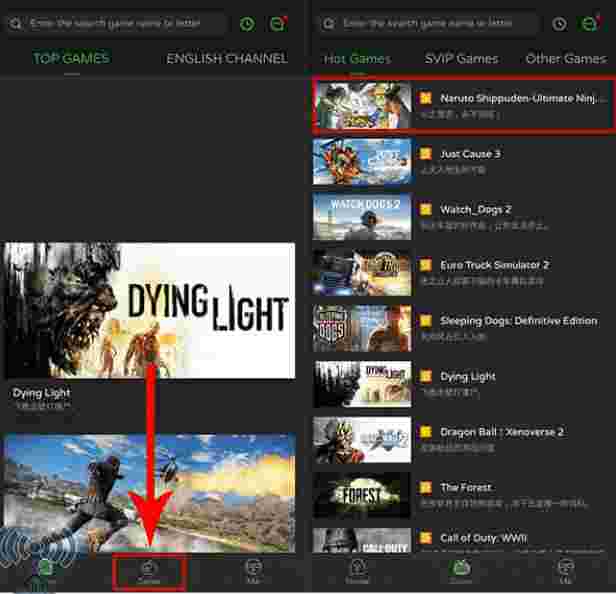Open the running soldier game banner, left screen
Viewport: 616px width, 594px height.
(x=149, y=493)
